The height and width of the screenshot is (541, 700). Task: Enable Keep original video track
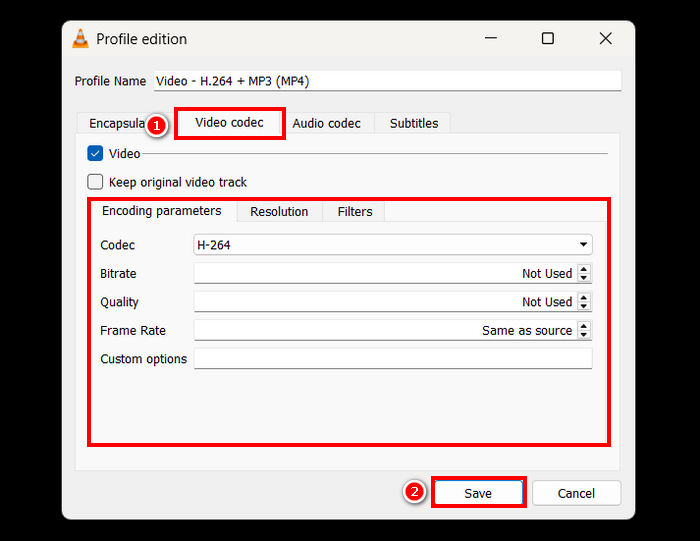[96, 182]
